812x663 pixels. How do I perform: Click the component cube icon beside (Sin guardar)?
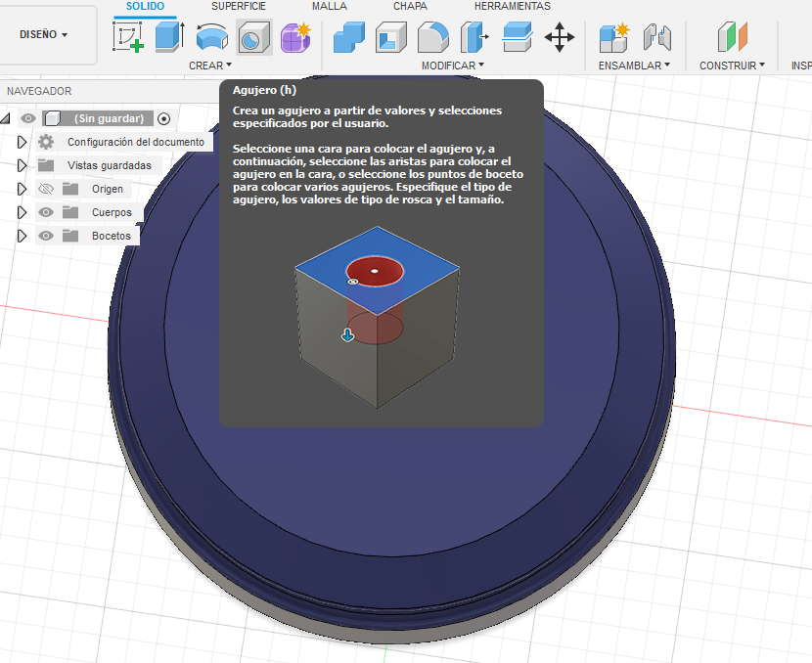pyautogui.click(x=52, y=118)
